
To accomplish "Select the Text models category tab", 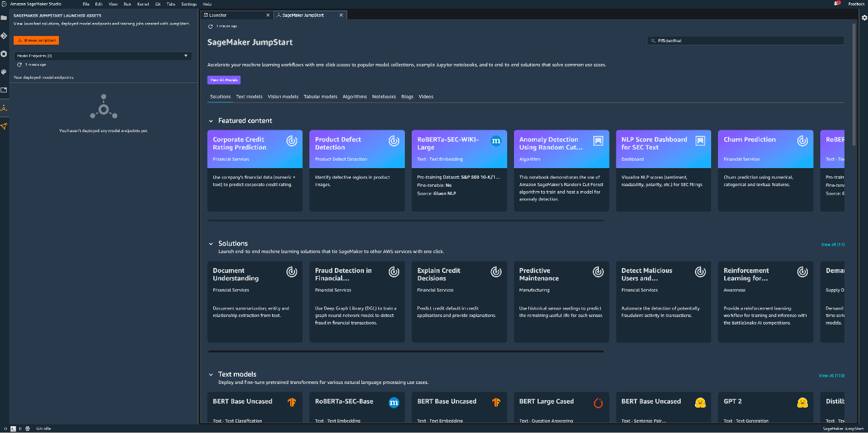I will click(249, 97).
